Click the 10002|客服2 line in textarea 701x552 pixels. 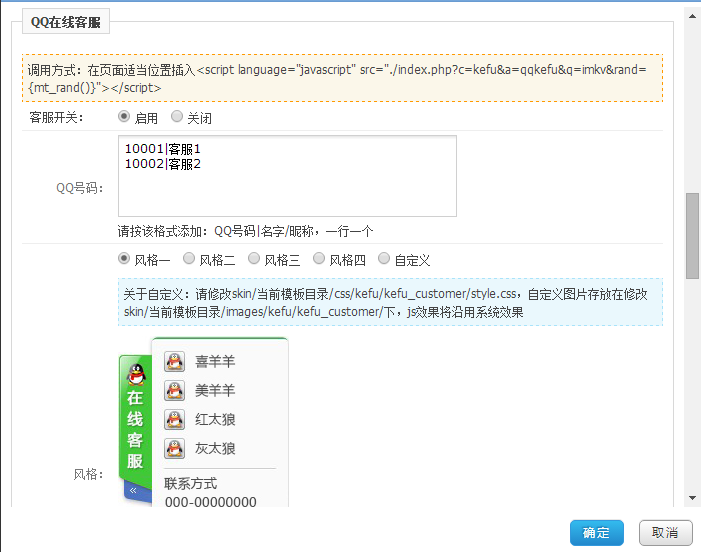point(163,164)
